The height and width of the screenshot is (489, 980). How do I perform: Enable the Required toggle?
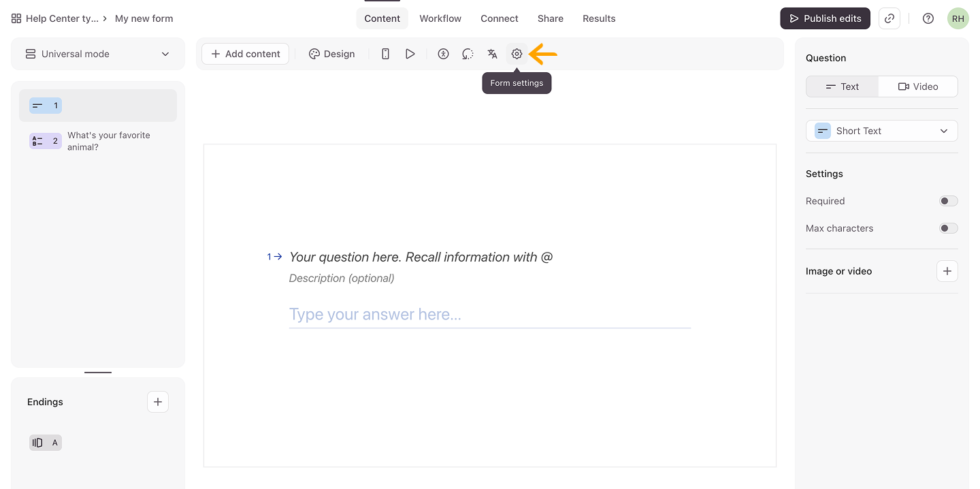point(948,201)
